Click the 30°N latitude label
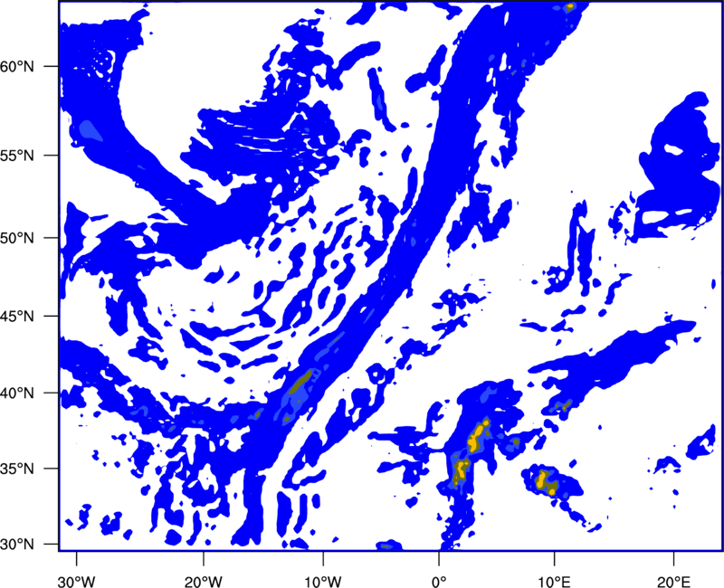Viewport: 724px width, 588px height. click(x=17, y=545)
